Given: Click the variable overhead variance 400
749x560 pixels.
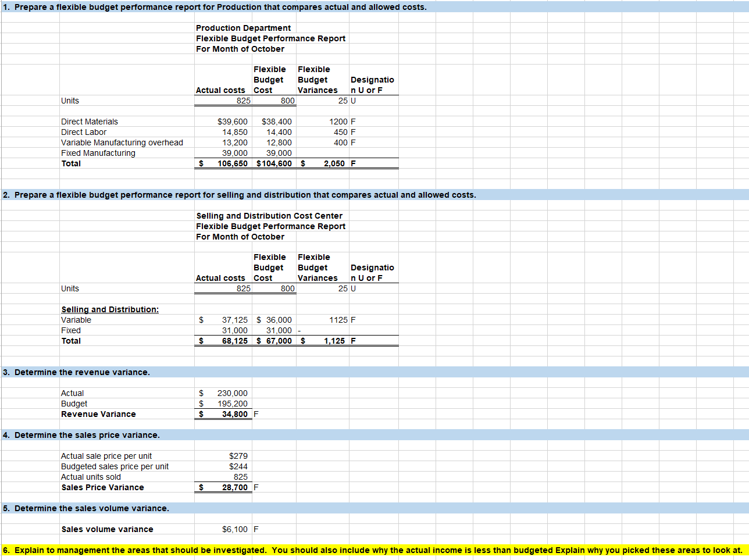Looking at the screenshot, I should (x=341, y=142).
